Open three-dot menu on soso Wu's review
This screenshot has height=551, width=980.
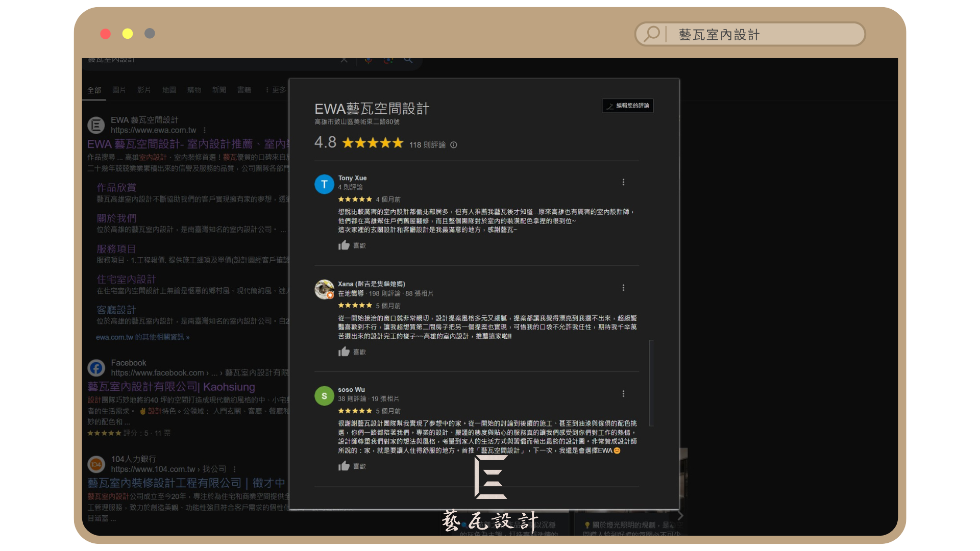(x=623, y=394)
